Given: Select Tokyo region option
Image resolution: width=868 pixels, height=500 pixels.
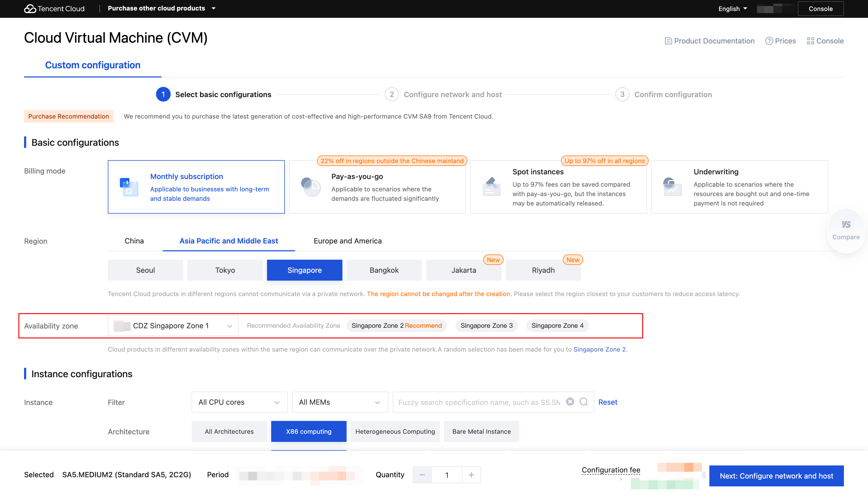Looking at the screenshot, I should tap(225, 270).
